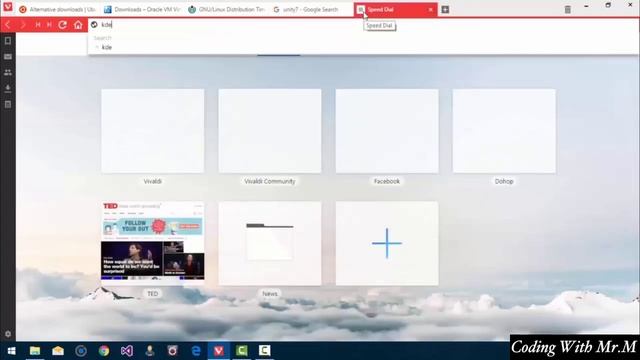Open the Notes panel in sidebar

click(x=8, y=104)
